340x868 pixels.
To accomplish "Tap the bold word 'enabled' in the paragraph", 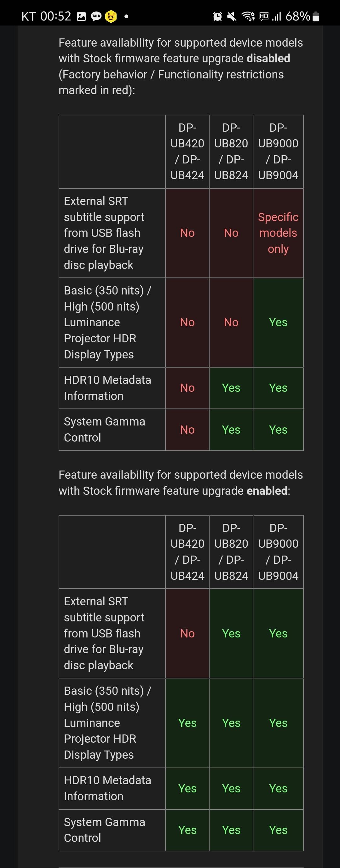I will [267, 491].
